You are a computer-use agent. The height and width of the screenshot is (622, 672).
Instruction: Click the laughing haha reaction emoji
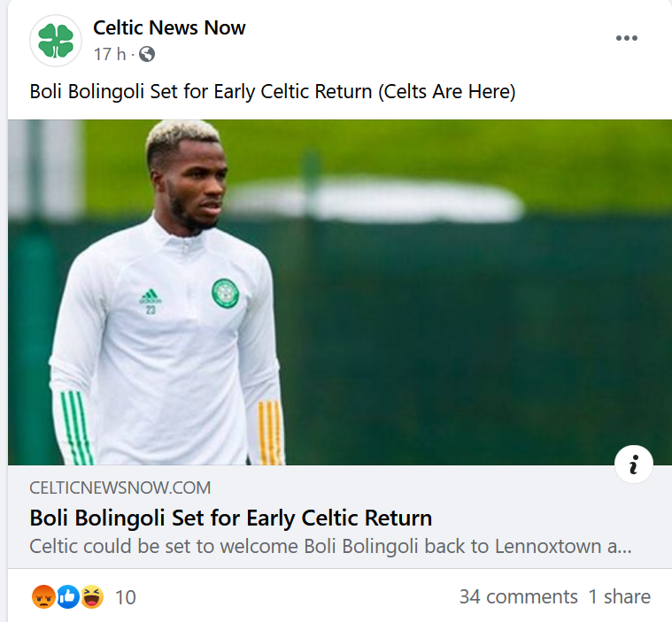[92, 596]
